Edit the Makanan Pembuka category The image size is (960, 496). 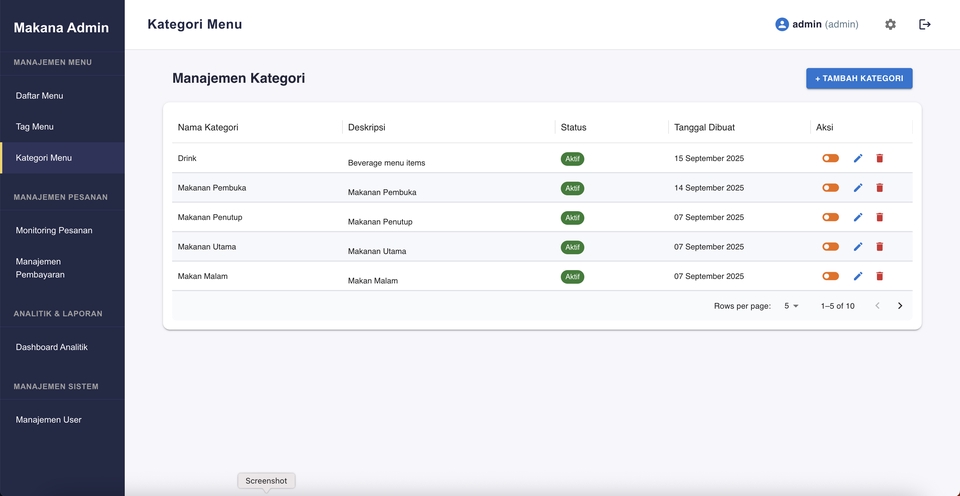[x=858, y=188]
